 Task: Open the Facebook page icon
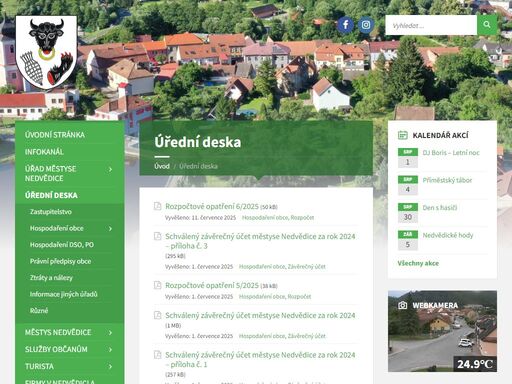pyautogui.click(x=346, y=25)
